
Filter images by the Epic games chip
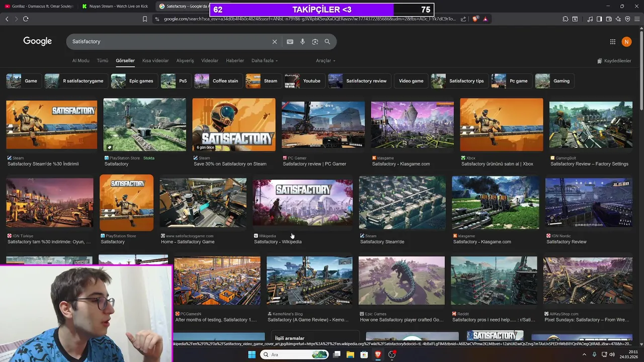(134, 81)
